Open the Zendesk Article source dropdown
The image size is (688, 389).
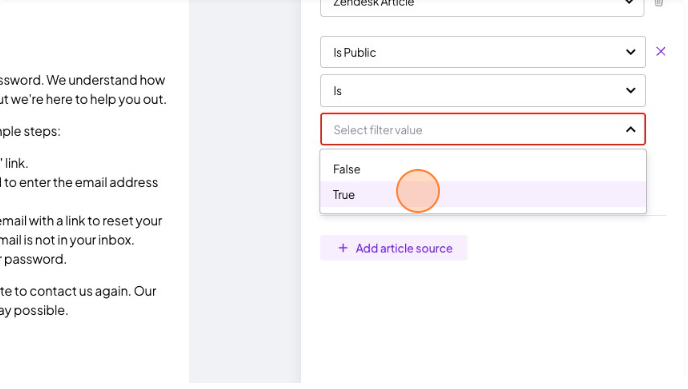tap(482, 5)
